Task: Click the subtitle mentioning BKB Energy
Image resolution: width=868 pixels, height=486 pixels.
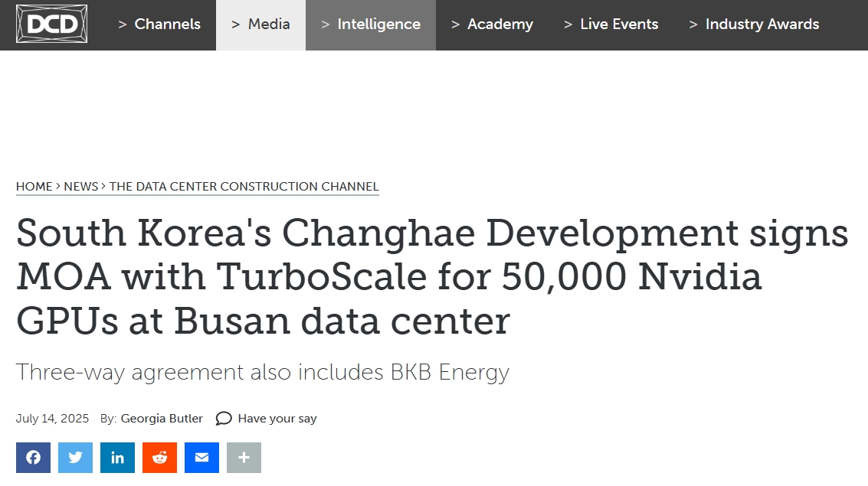Action: (263, 373)
